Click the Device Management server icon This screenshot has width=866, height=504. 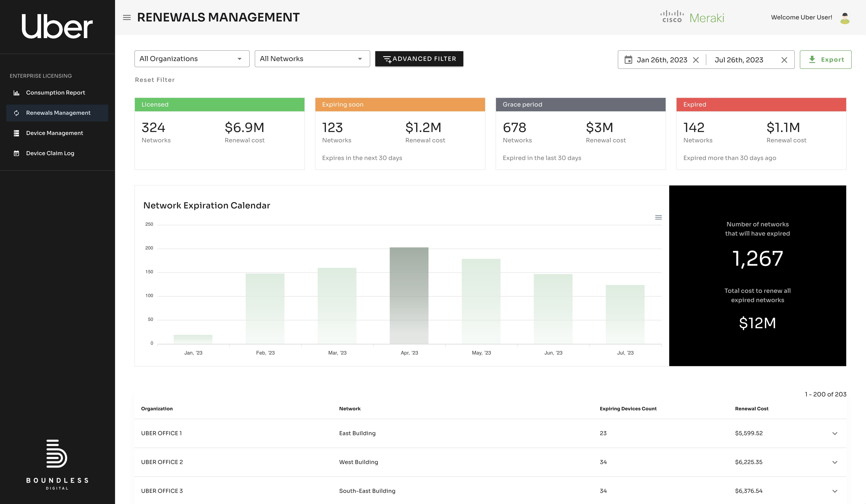pos(16,133)
